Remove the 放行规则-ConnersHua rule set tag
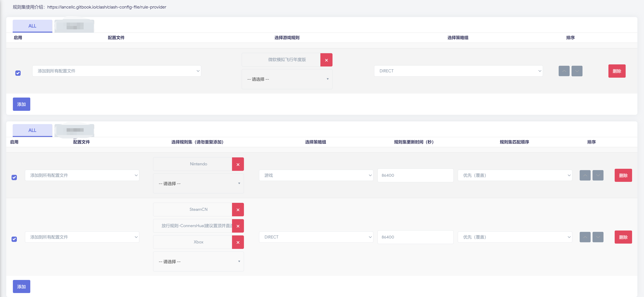 238,226
